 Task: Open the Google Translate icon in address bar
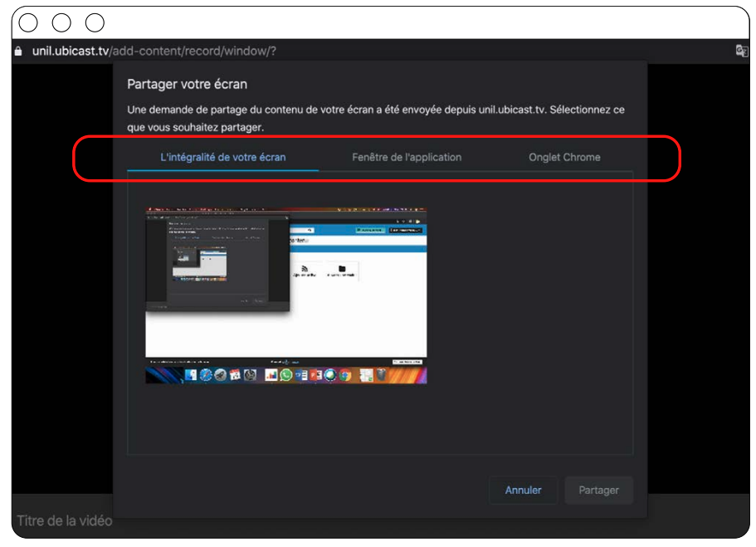(x=741, y=51)
